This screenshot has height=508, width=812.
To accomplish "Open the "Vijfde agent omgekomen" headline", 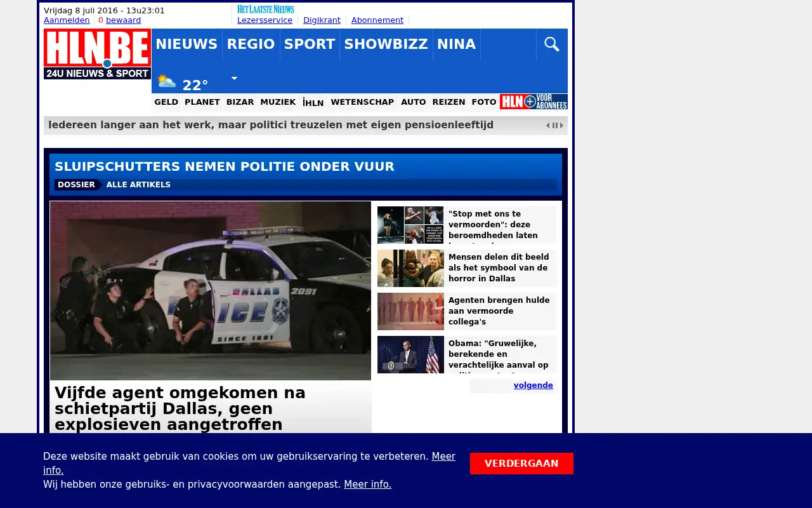I will point(180,408).
